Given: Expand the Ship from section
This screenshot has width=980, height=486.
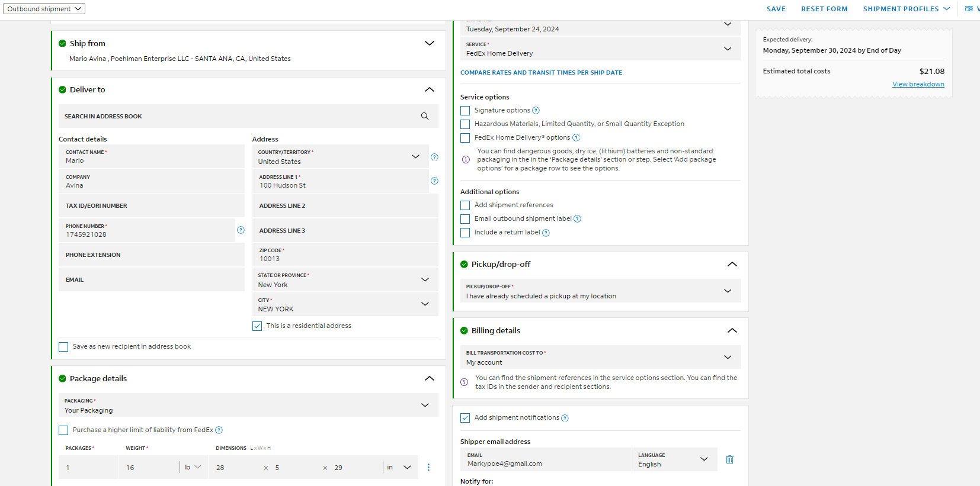Looking at the screenshot, I should click(430, 43).
